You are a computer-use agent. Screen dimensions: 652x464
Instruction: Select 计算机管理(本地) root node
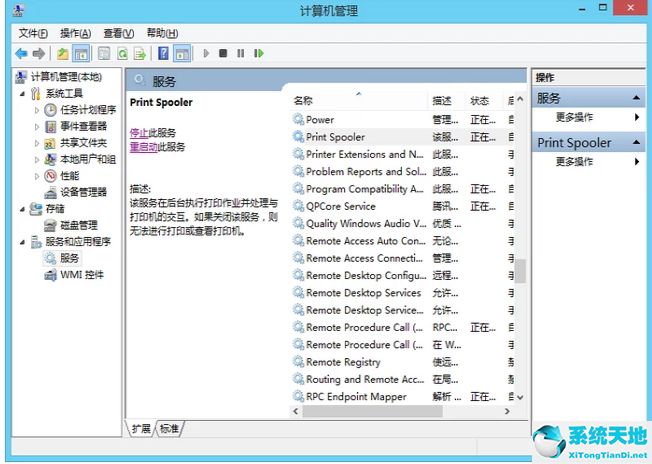point(66,77)
